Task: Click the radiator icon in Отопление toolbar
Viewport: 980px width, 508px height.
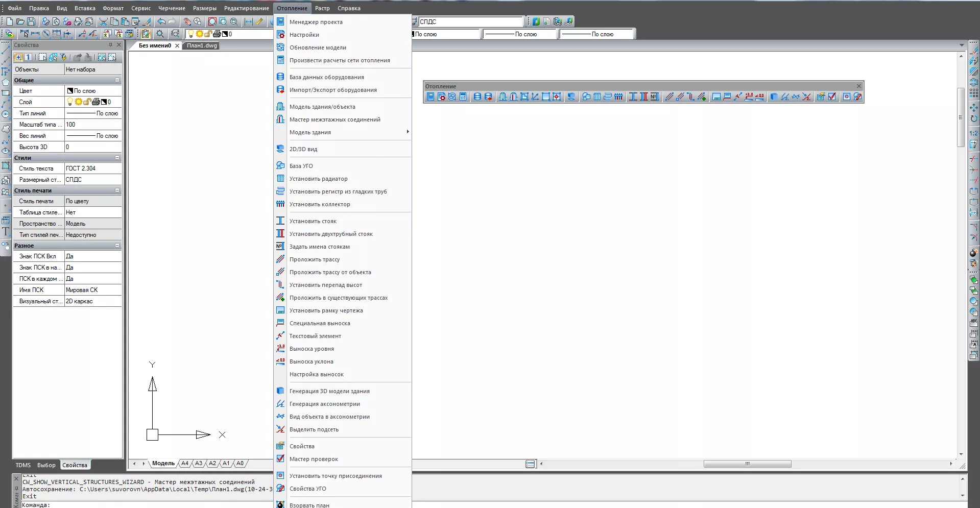Action: click(x=597, y=96)
